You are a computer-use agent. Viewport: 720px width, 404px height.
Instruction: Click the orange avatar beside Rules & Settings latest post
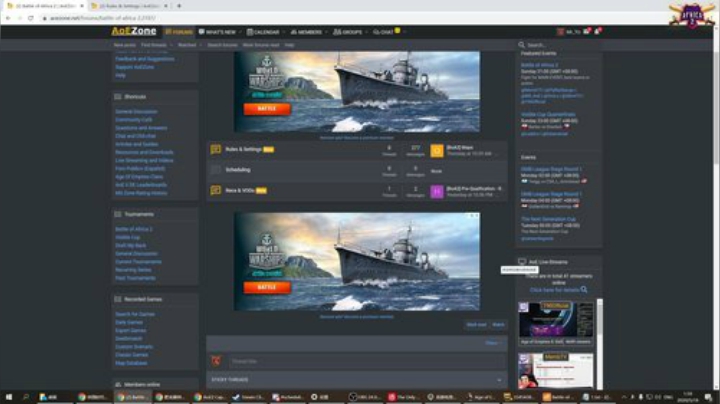[437, 151]
